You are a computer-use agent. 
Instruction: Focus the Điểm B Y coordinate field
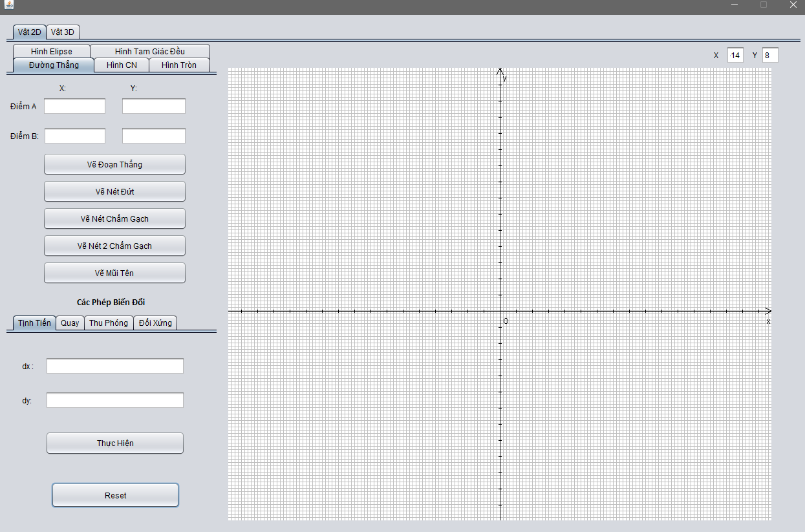[154, 136]
